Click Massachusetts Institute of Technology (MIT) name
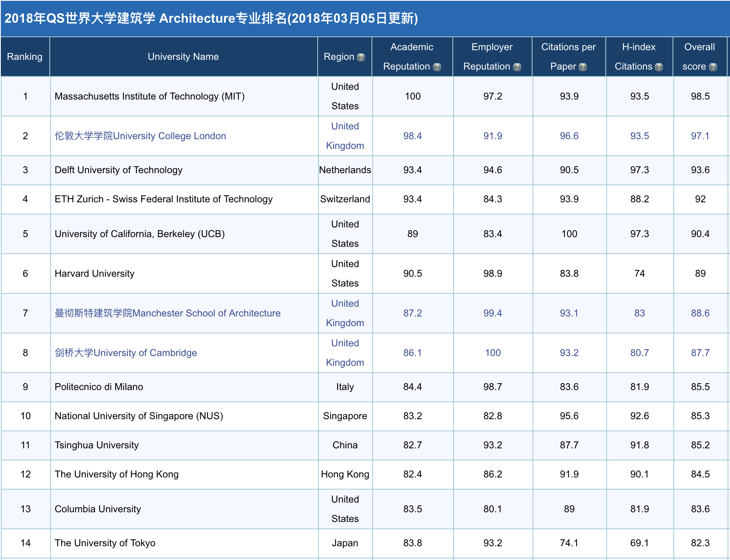 pos(150,96)
